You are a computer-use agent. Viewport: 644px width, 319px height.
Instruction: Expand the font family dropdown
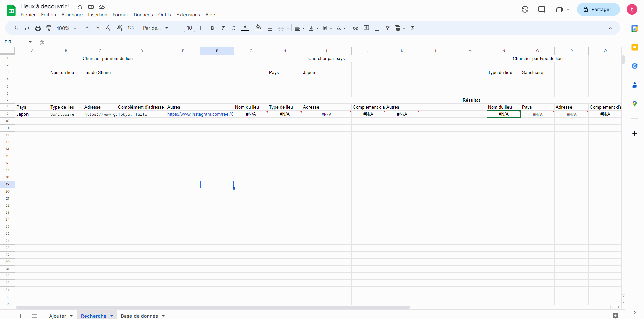click(x=155, y=28)
